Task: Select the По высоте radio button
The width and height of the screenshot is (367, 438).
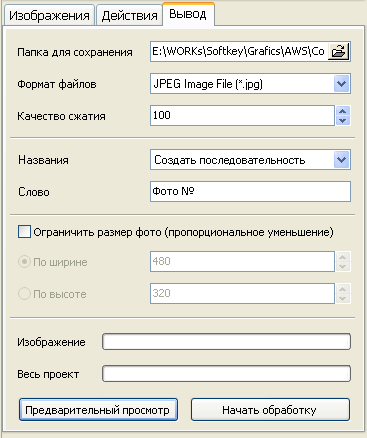Action: click(x=24, y=294)
